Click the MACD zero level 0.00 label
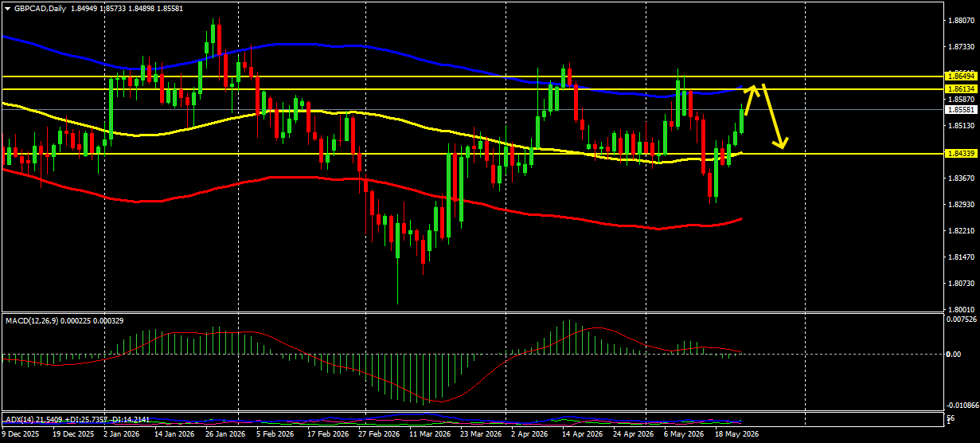The height and width of the screenshot is (443, 980). [x=954, y=354]
